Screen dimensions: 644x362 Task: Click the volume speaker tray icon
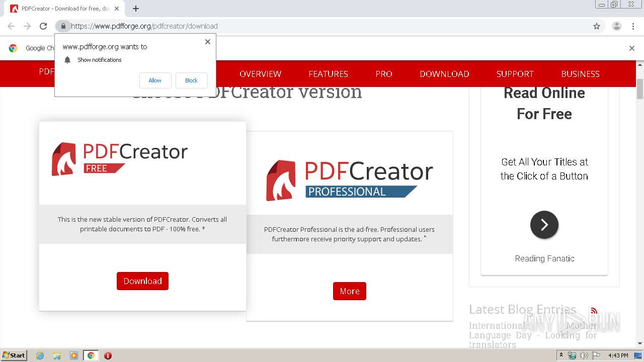pyautogui.click(x=584, y=355)
